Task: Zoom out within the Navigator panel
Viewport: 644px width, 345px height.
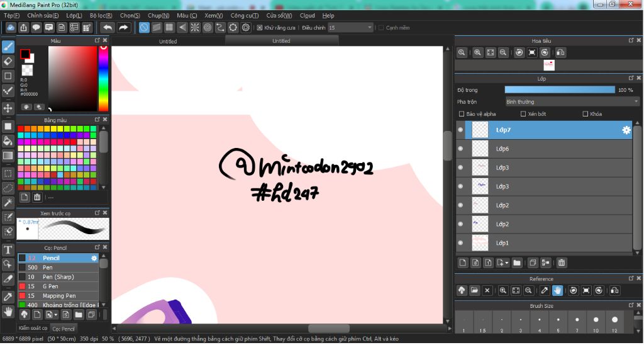Action: pos(502,53)
